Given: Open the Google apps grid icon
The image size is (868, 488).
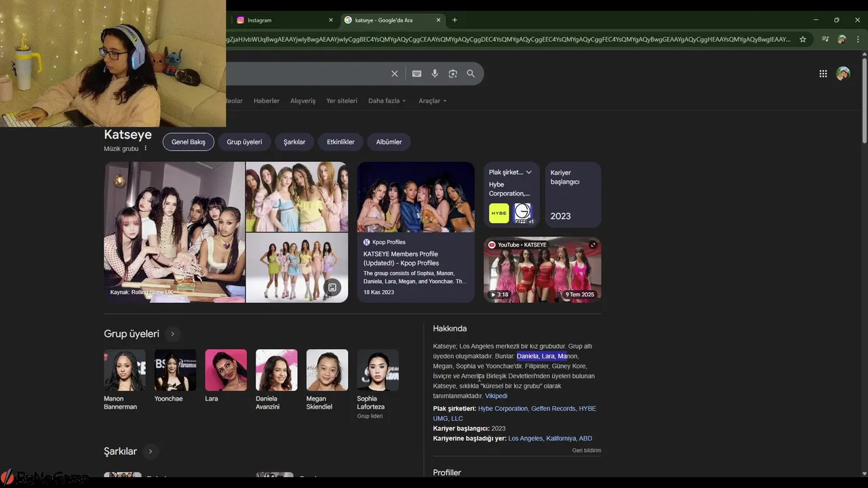Looking at the screenshot, I should pos(823,74).
